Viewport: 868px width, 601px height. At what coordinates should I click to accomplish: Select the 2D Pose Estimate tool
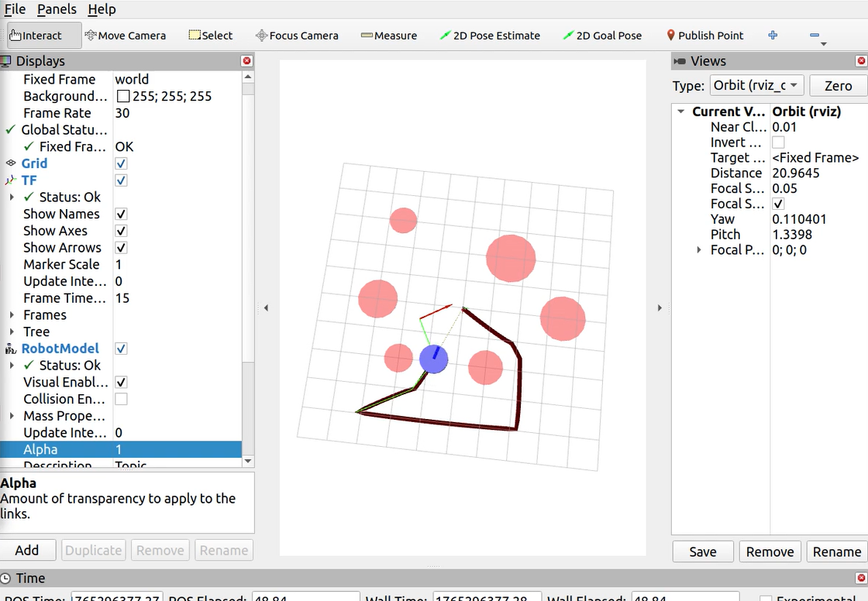pyautogui.click(x=489, y=36)
